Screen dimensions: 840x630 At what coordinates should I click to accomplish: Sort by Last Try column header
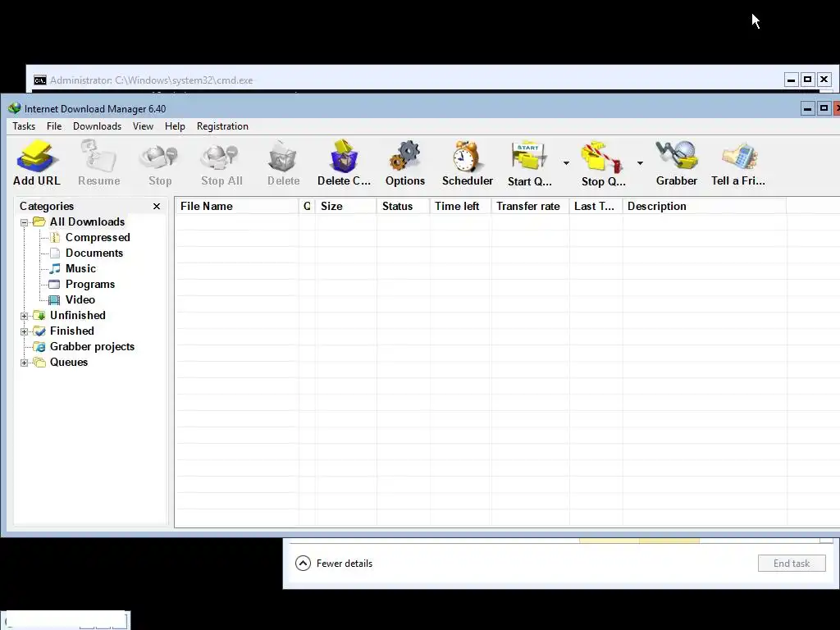pyautogui.click(x=596, y=206)
